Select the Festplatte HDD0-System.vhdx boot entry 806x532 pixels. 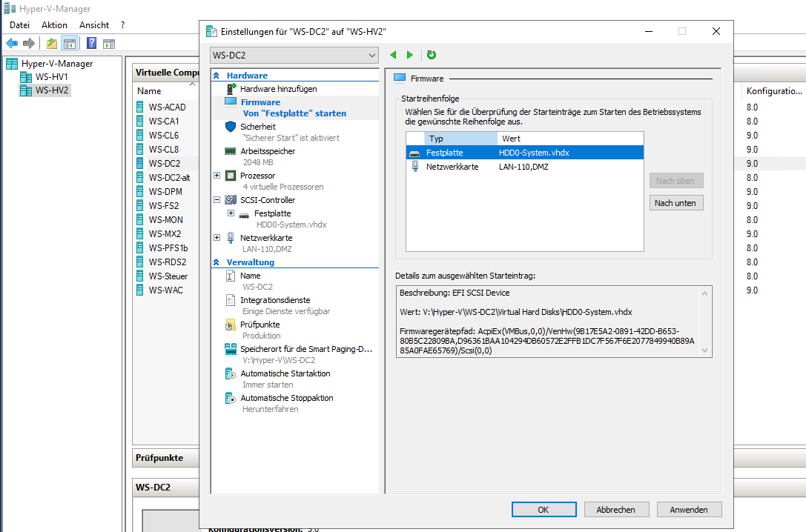525,153
